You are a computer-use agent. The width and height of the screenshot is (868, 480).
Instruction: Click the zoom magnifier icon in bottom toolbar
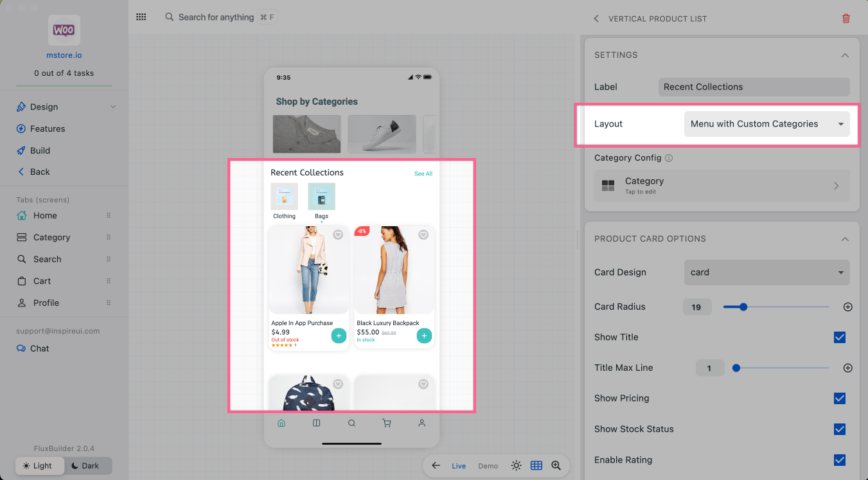pyautogui.click(x=556, y=466)
